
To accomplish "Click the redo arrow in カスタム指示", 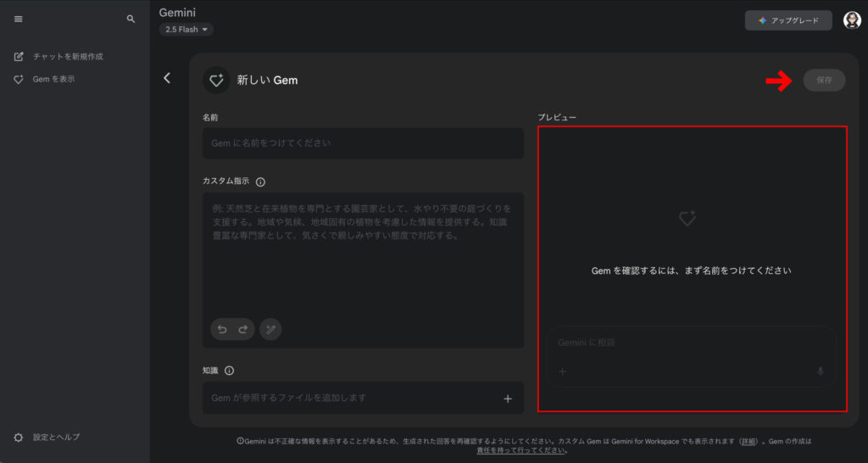I will (242, 329).
